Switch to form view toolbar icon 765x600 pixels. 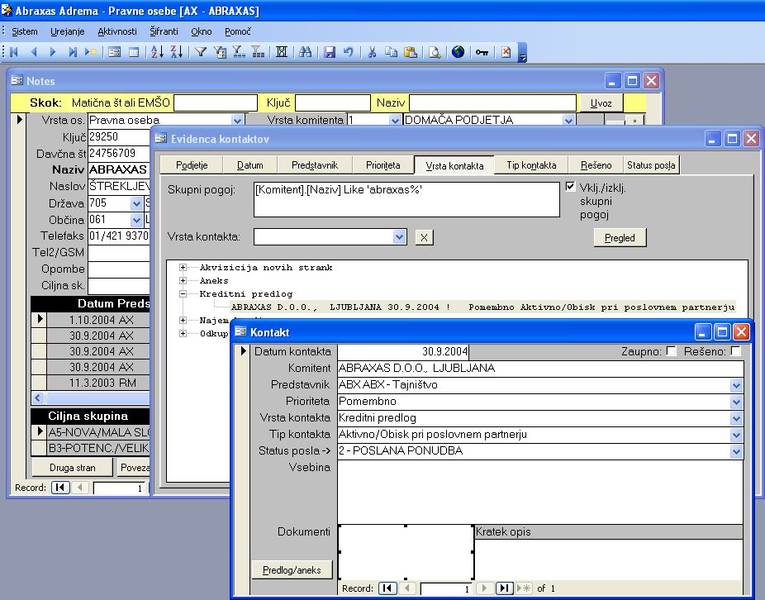(115, 52)
